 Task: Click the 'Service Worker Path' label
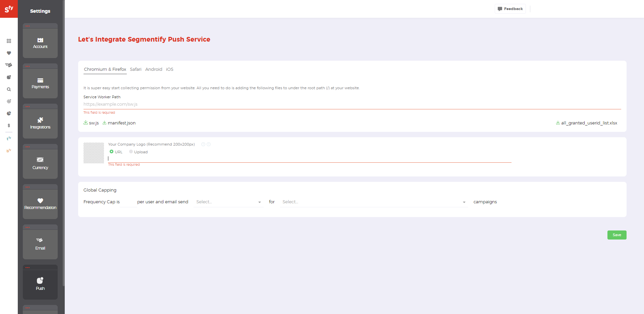[x=102, y=97]
